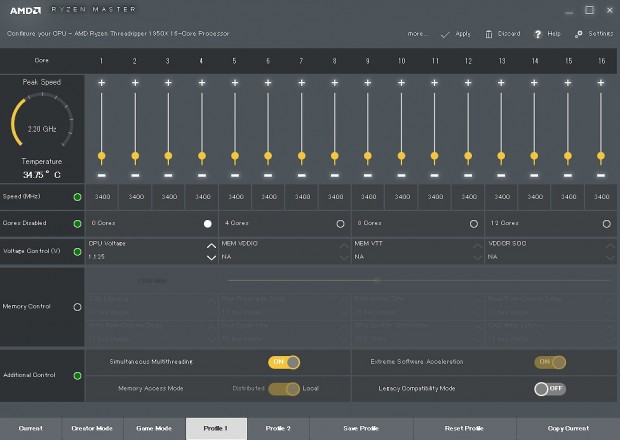Decrease core 2 speed with minus icon

click(x=135, y=175)
